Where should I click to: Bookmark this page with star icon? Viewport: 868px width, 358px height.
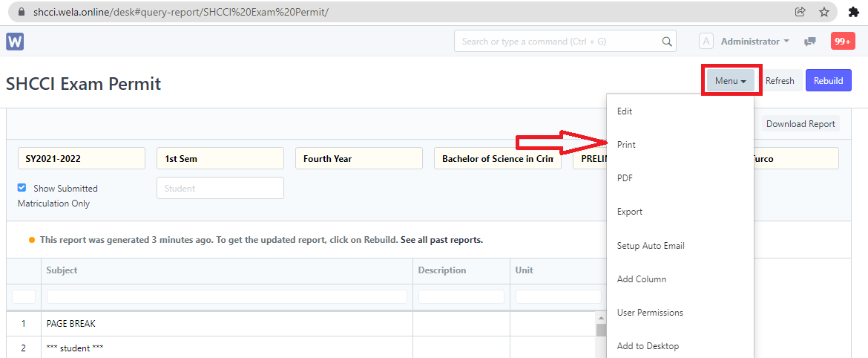tap(823, 12)
